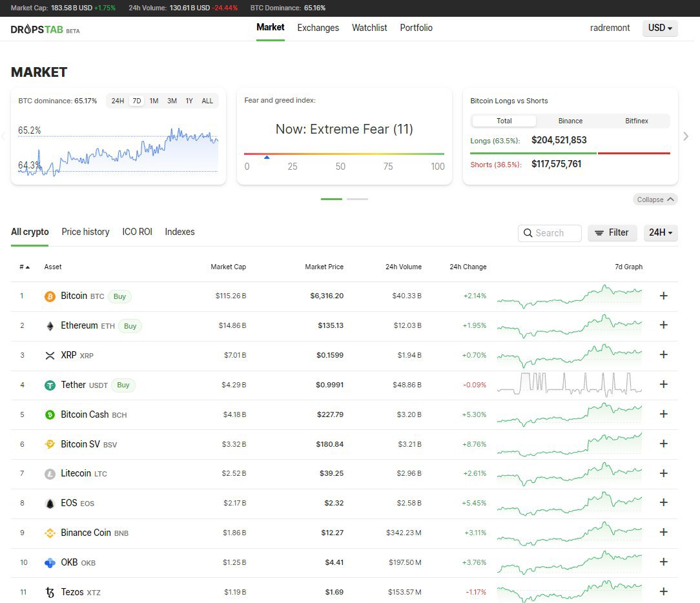Add EOS with its plus icon
This screenshot has height=603, width=700.
[664, 502]
